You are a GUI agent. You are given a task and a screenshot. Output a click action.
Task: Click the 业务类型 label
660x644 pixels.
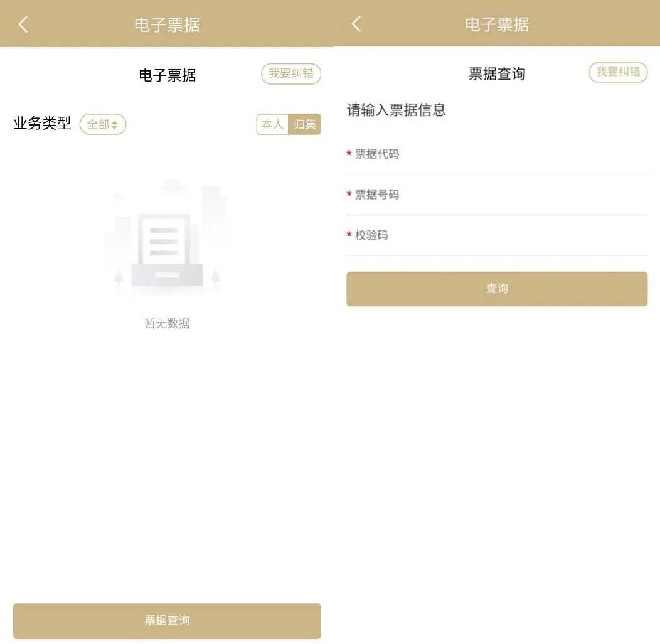[x=42, y=124]
